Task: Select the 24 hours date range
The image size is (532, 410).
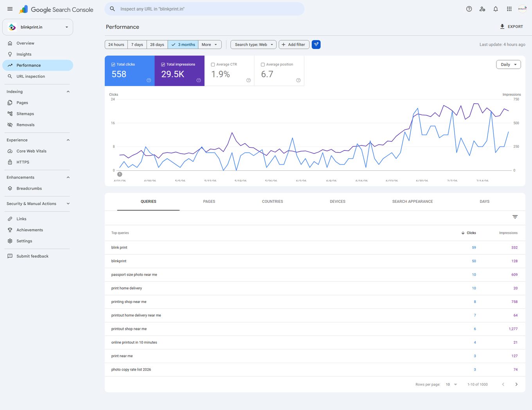Action: [x=116, y=45]
